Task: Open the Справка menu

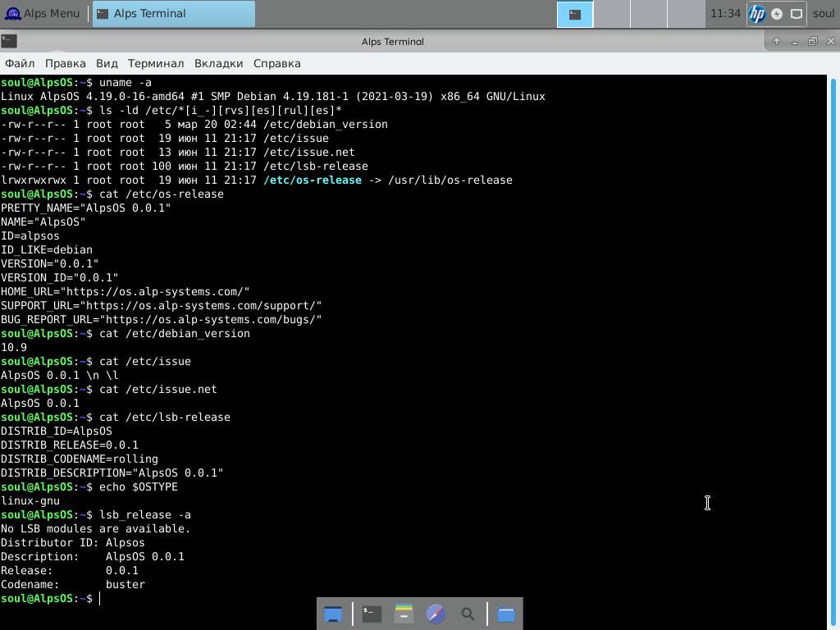Action: (x=277, y=63)
